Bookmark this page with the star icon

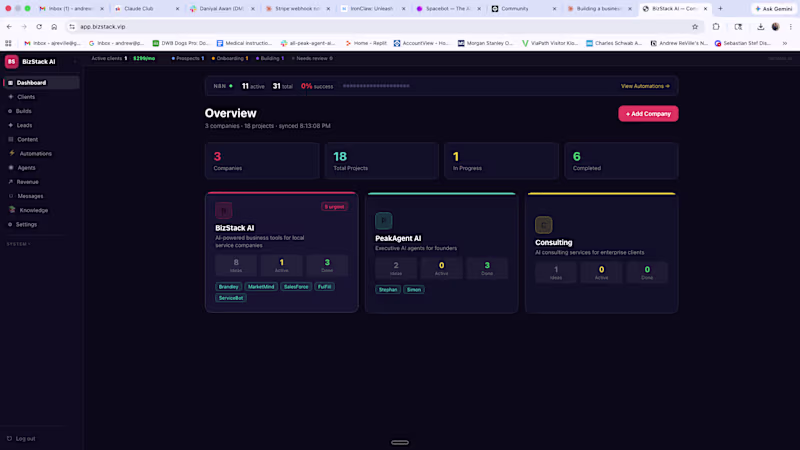695,27
